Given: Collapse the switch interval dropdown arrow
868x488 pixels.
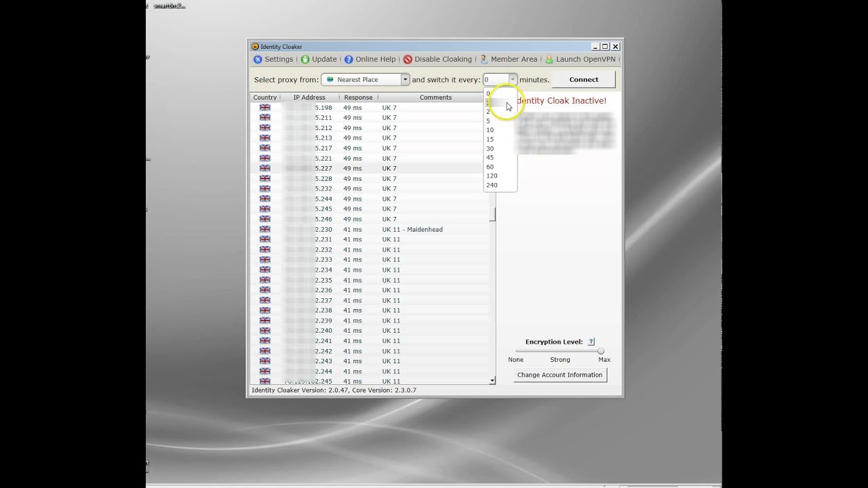Looking at the screenshot, I should [513, 79].
